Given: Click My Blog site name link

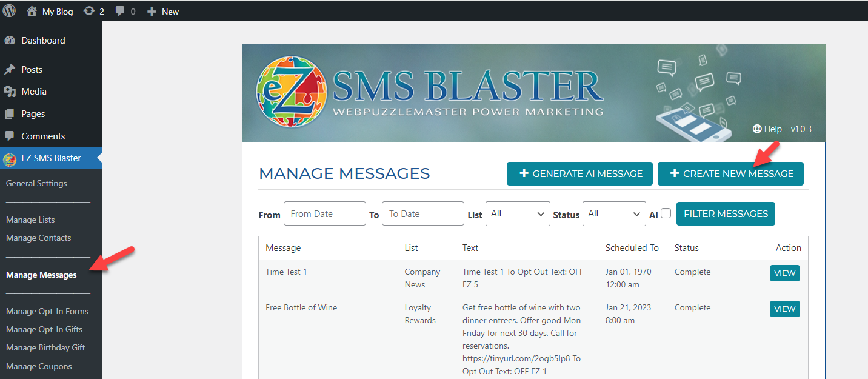Looking at the screenshot, I should 58,12.
